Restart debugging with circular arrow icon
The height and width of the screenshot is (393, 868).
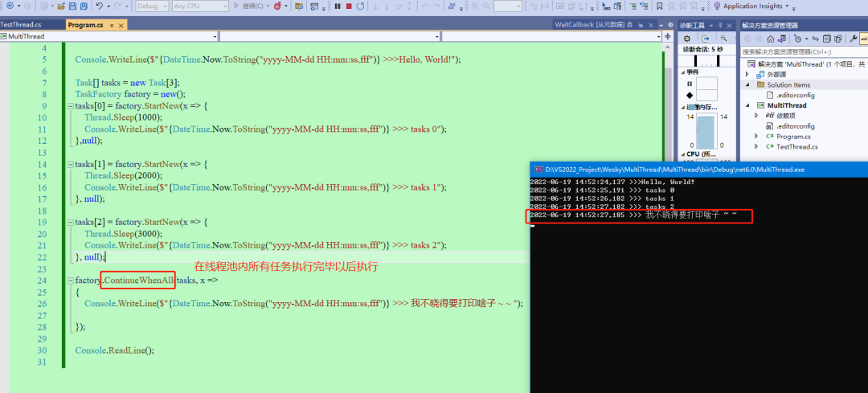click(x=360, y=6)
